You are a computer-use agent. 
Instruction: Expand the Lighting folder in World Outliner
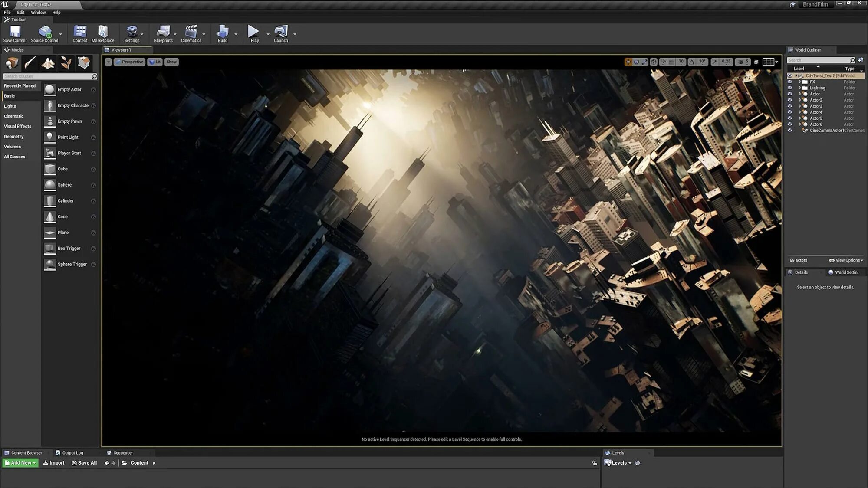coord(800,88)
